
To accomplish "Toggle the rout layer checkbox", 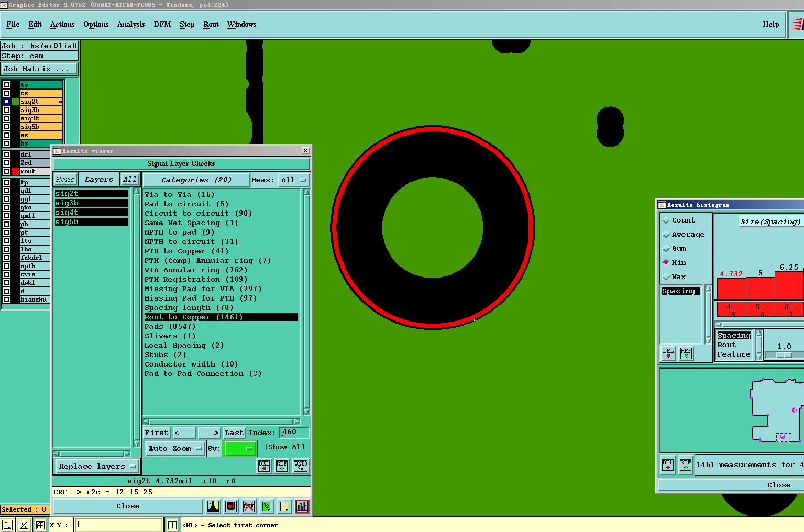I will point(7,171).
